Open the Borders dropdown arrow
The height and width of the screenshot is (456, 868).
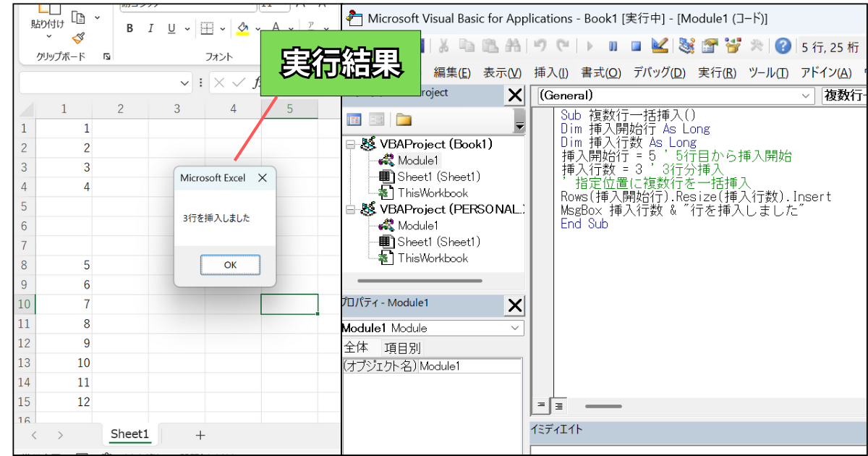[x=223, y=29]
